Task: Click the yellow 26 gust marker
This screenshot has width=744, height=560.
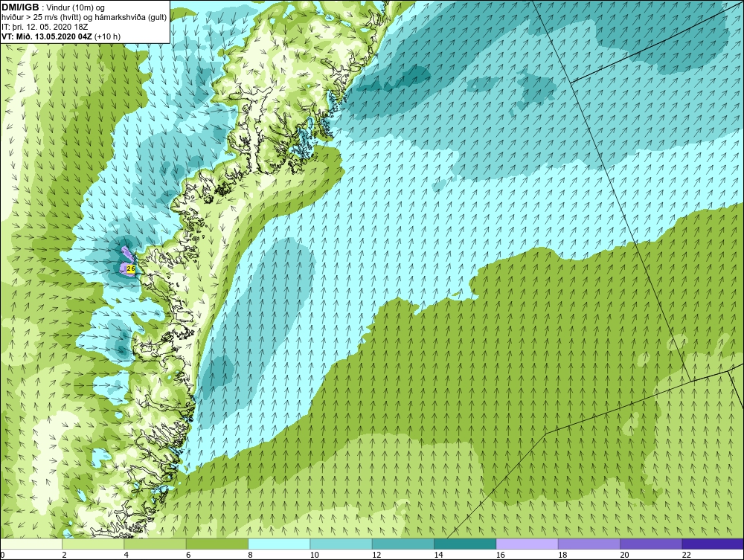Action: click(132, 269)
